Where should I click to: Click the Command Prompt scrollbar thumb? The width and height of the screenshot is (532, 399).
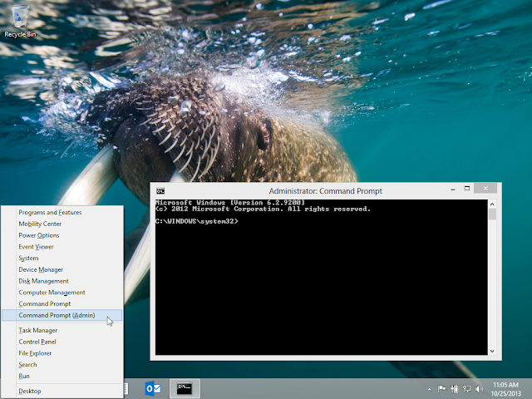(x=492, y=214)
